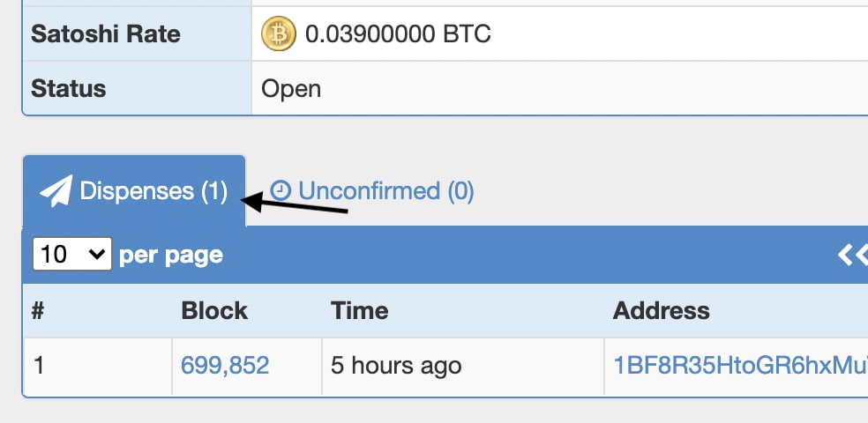Open block 699,852 link
This screenshot has width=868, height=423.
pyautogui.click(x=225, y=366)
